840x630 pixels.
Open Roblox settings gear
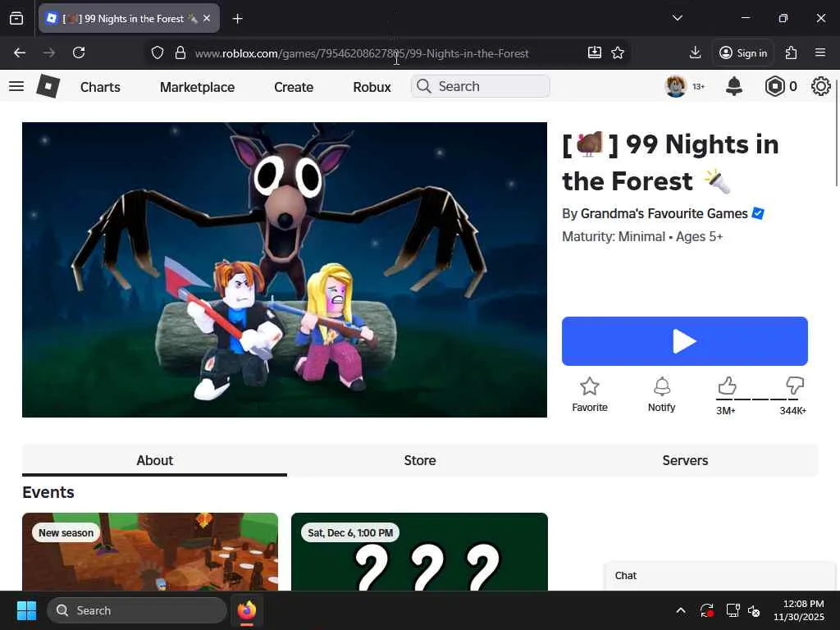(x=820, y=86)
